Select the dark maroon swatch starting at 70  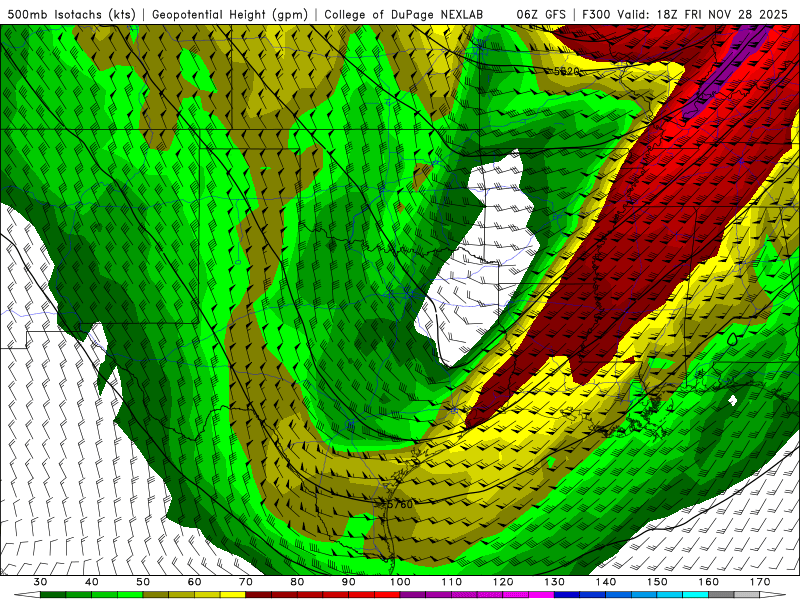click(x=259, y=595)
